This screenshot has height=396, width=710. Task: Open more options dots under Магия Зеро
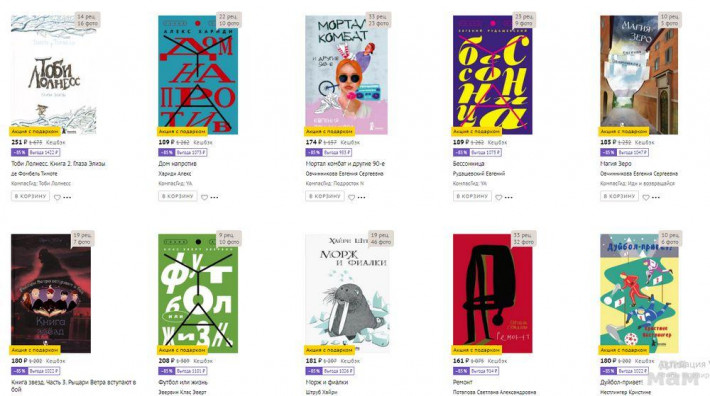click(x=656, y=197)
